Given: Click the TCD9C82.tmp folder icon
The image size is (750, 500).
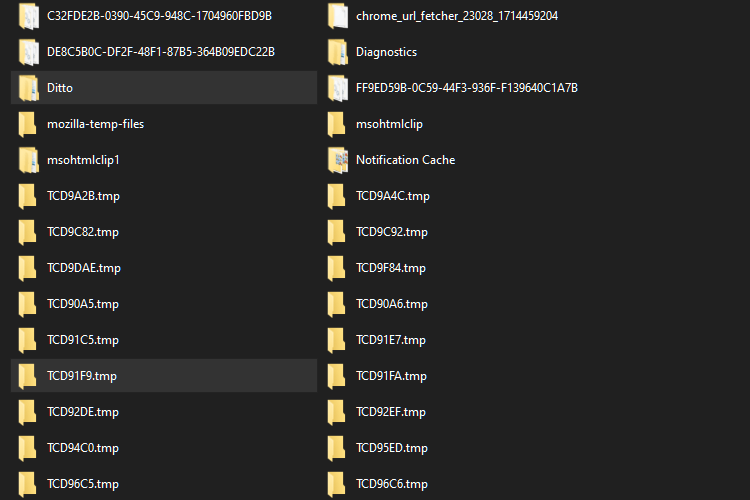Looking at the screenshot, I should 27,232.
